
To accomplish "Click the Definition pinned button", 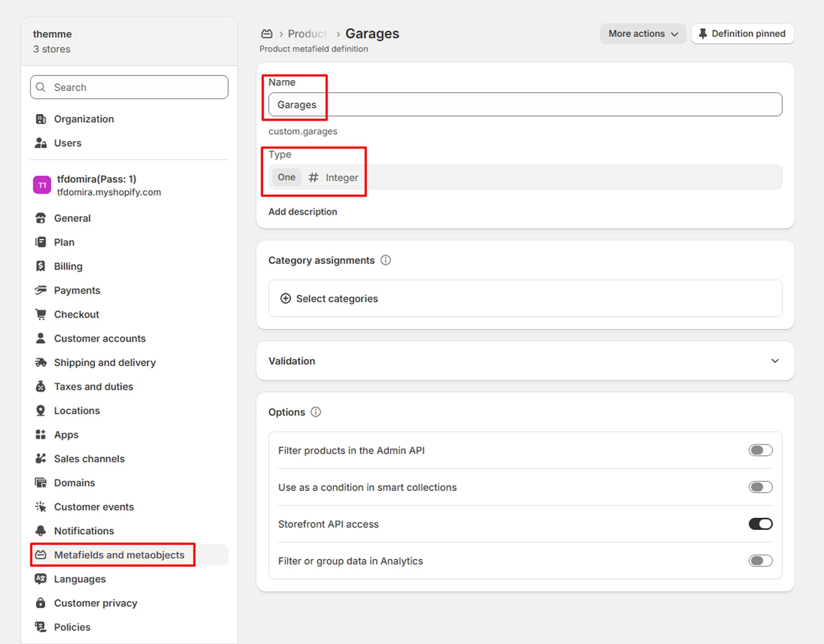I will 742,34.
